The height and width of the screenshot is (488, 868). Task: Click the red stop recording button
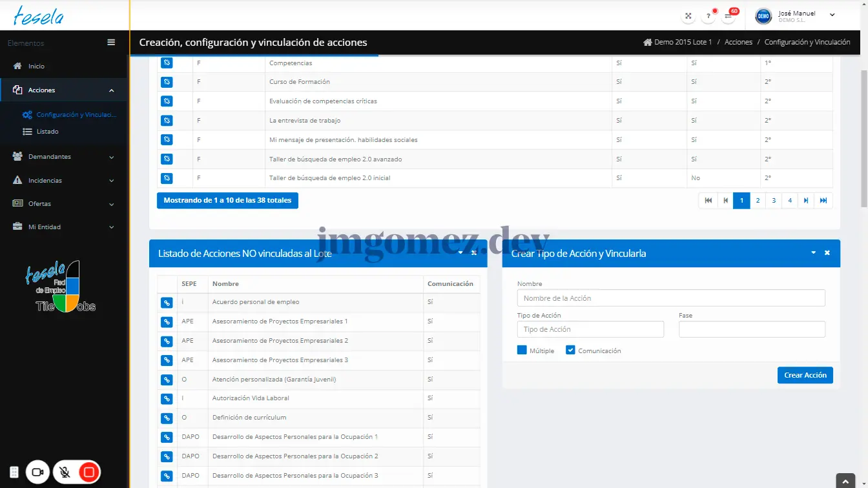(89, 473)
